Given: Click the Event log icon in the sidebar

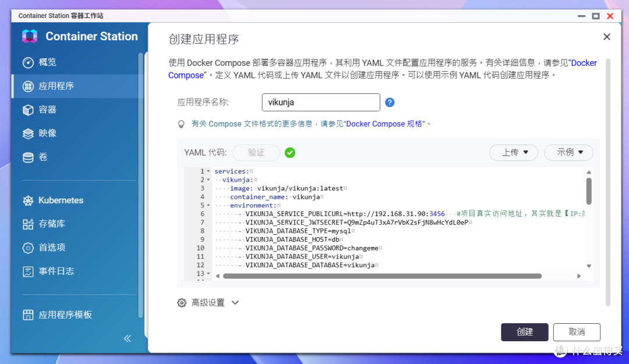Looking at the screenshot, I should pos(28,272).
